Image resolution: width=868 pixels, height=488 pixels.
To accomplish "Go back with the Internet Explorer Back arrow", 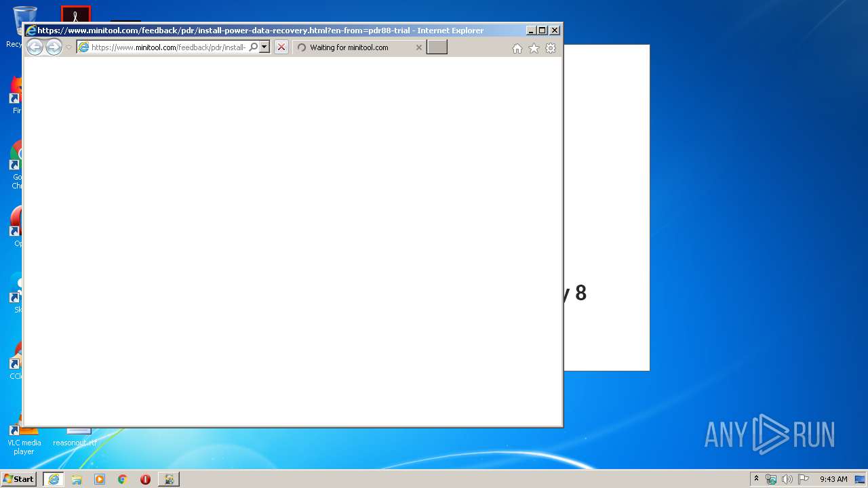I will point(35,47).
